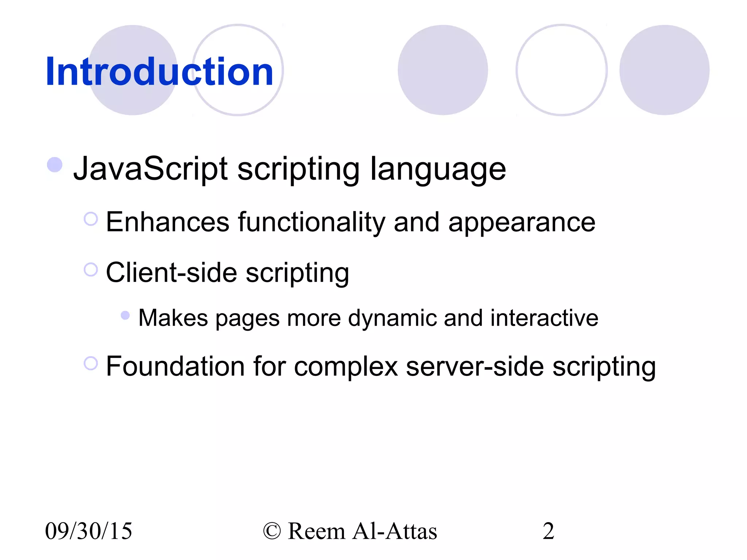Click the hollow bullet beside Foundation for complex
This screenshot has height=560, width=747.
point(91,363)
